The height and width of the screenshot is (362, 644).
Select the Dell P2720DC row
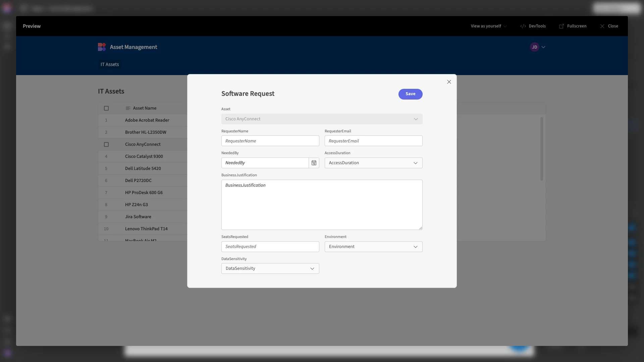(143, 181)
